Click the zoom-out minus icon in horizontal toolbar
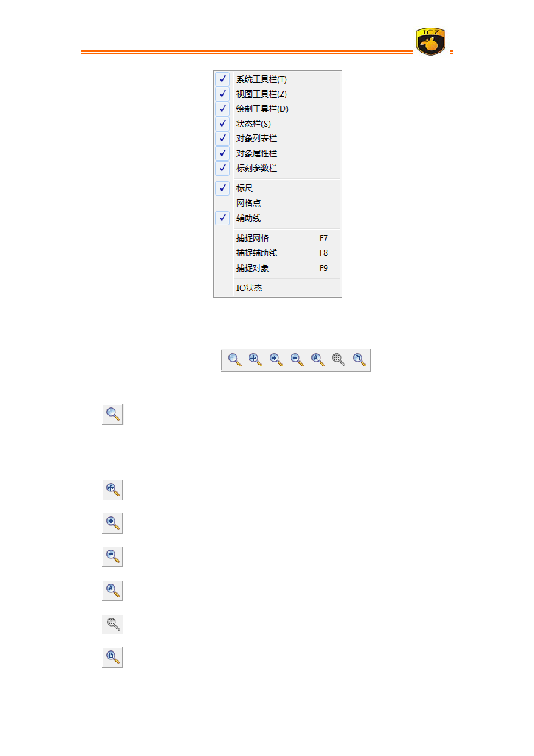 point(297,360)
